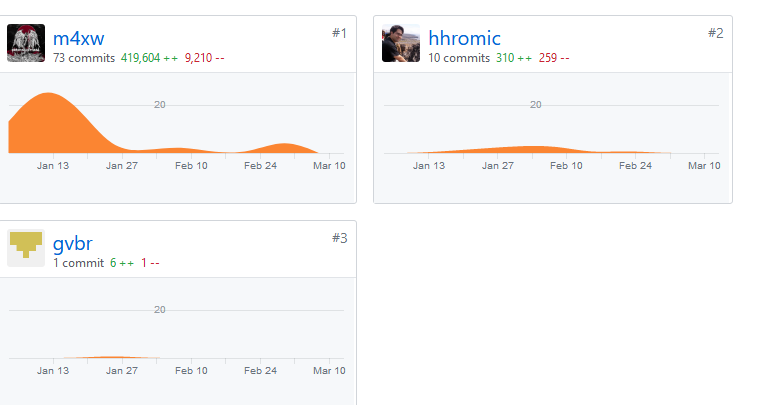Open the hhromic username link

pos(464,38)
